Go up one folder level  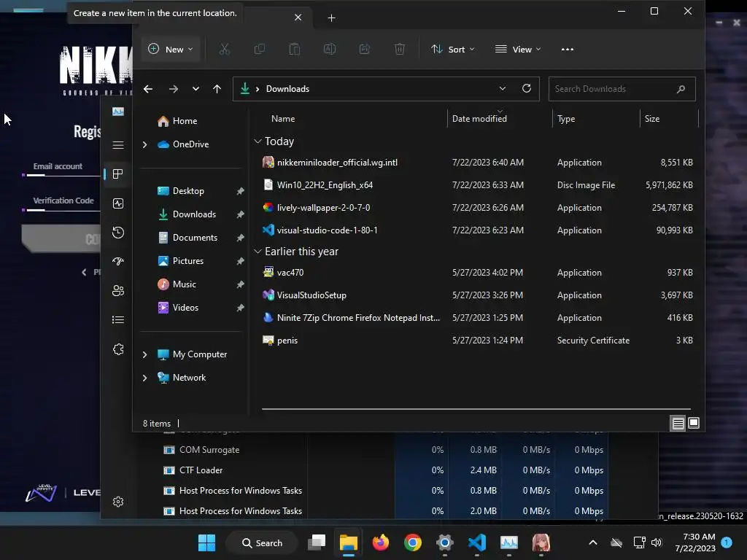217,88
